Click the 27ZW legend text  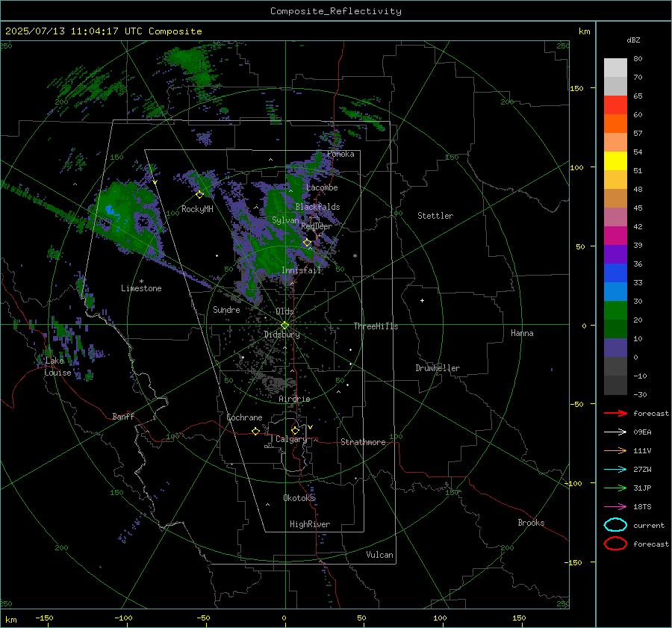642,470
